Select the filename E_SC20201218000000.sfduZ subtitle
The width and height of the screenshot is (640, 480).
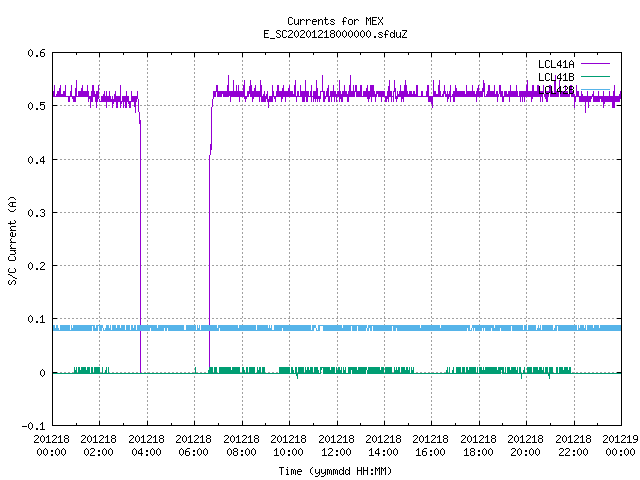pos(335,34)
